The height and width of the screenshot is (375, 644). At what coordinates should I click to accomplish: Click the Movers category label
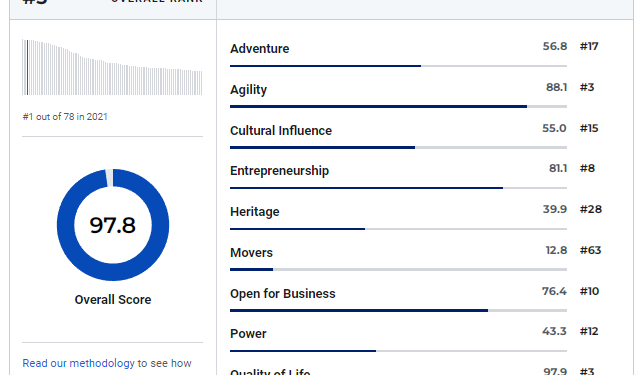click(251, 253)
